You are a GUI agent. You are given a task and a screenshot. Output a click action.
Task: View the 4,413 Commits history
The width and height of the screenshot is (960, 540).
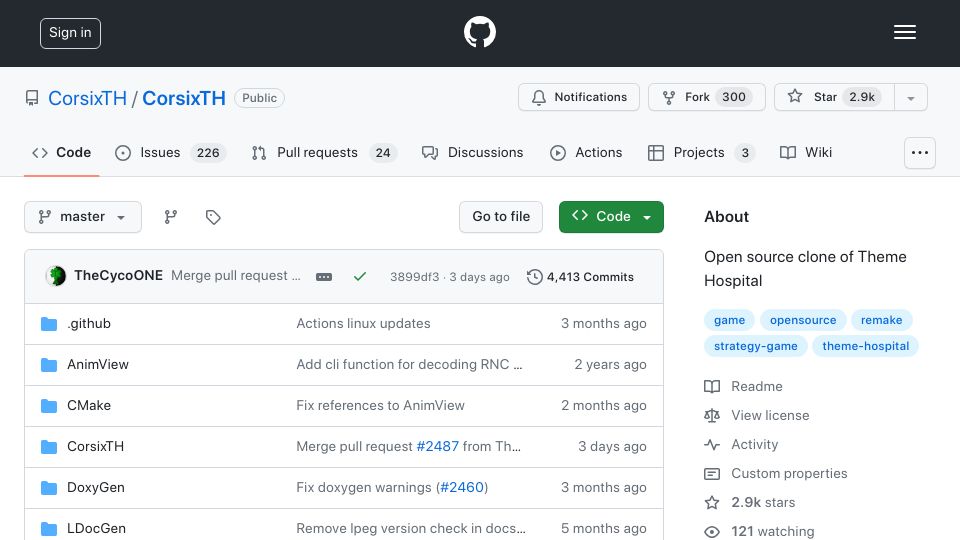tap(580, 277)
